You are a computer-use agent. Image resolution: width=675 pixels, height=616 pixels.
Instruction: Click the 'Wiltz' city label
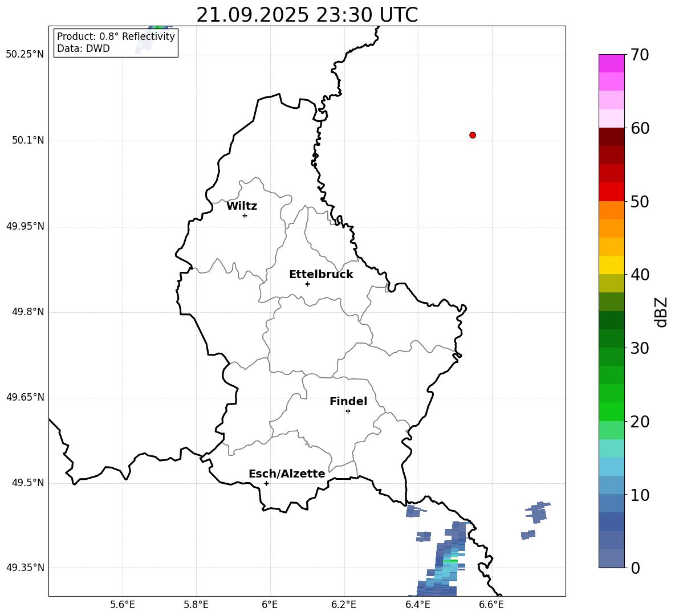pos(242,206)
